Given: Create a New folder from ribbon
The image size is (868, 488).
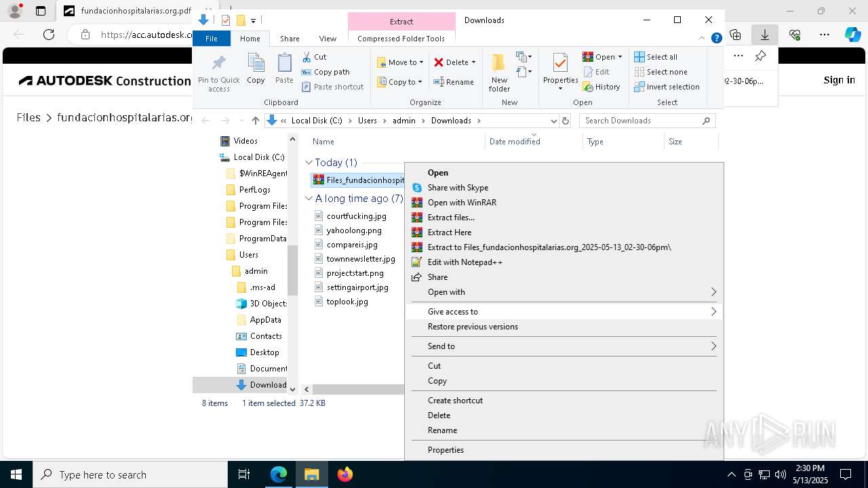Looking at the screenshot, I should 499,73.
